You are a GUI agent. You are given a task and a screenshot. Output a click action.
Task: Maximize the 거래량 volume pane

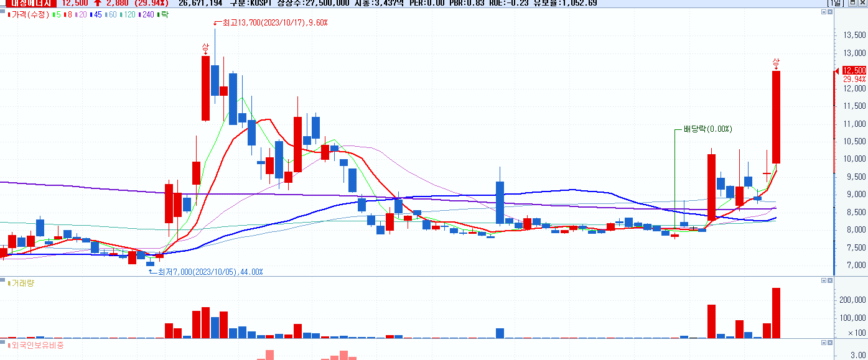823,280
